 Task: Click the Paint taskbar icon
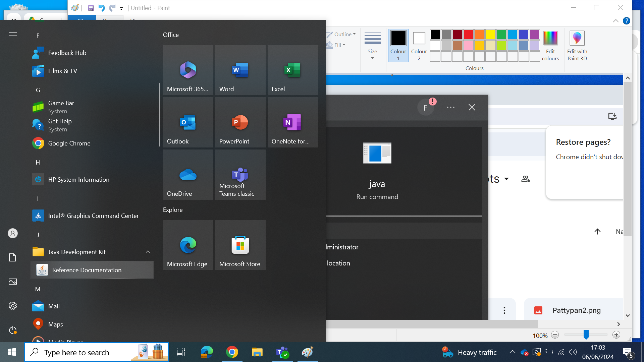pos(308,352)
